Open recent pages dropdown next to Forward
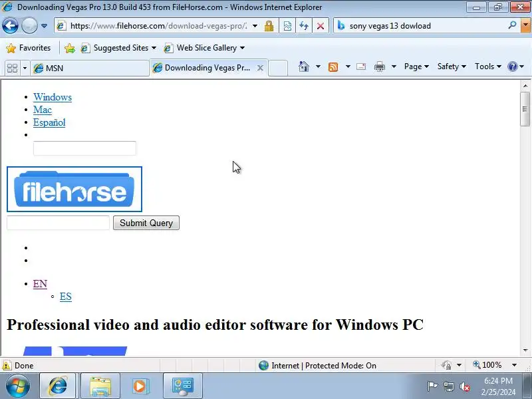 [44, 26]
